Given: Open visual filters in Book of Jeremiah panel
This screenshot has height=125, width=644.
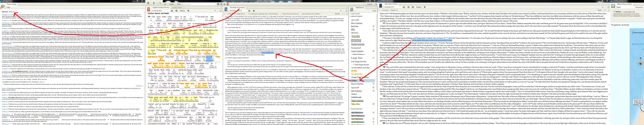Looking at the screenshot, I should (249, 11).
